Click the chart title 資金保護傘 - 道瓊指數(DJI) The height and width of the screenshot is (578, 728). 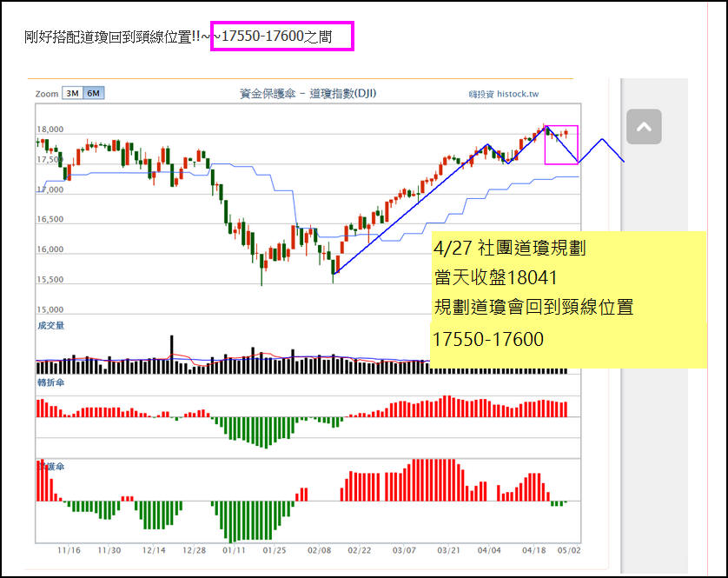(308, 94)
